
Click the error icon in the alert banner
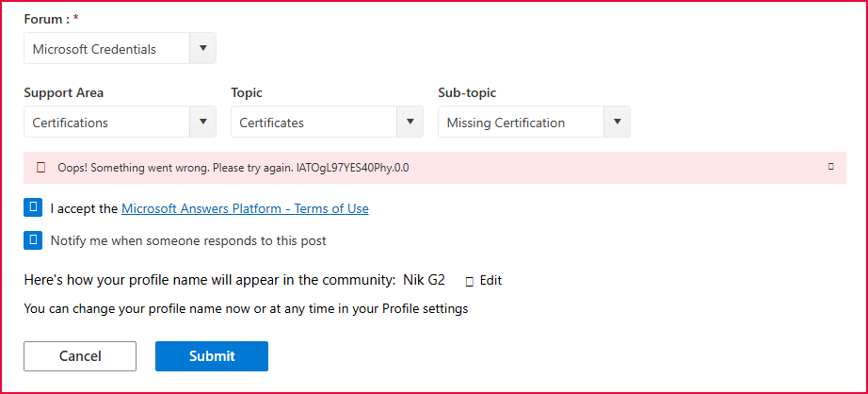pyautogui.click(x=40, y=168)
